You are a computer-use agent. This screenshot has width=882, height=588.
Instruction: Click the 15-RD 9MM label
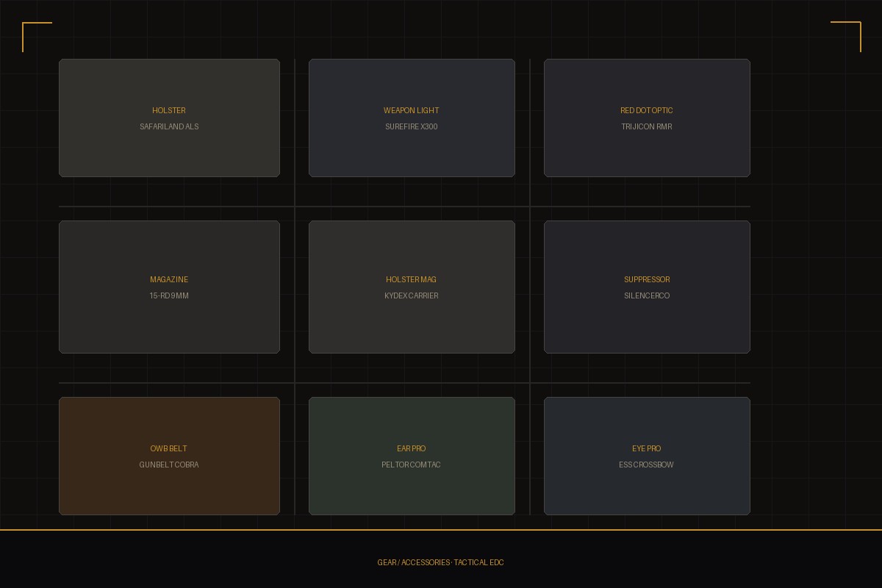[x=169, y=295]
